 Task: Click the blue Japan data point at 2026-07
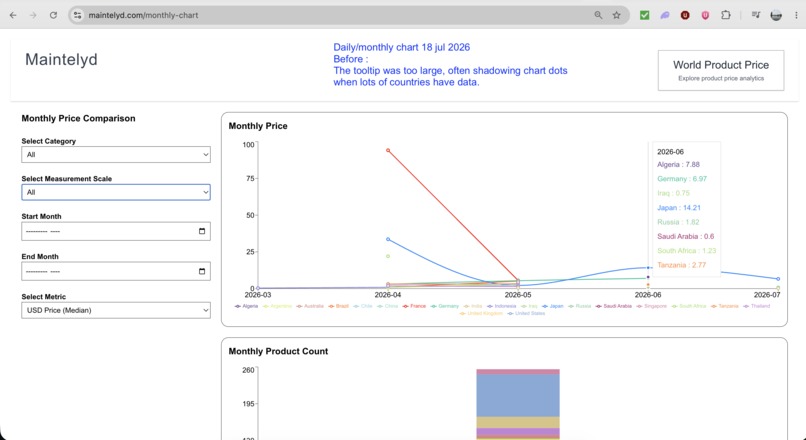pyautogui.click(x=778, y=279)
